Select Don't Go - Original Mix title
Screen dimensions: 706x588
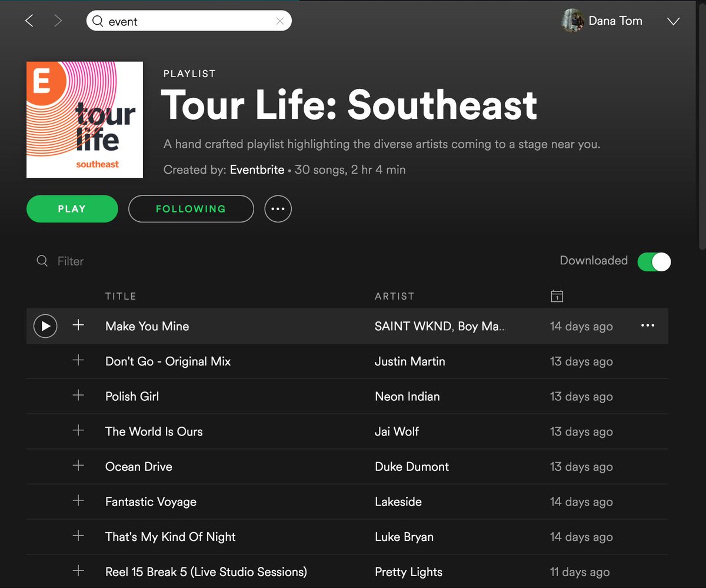click(x=168, y=361)
